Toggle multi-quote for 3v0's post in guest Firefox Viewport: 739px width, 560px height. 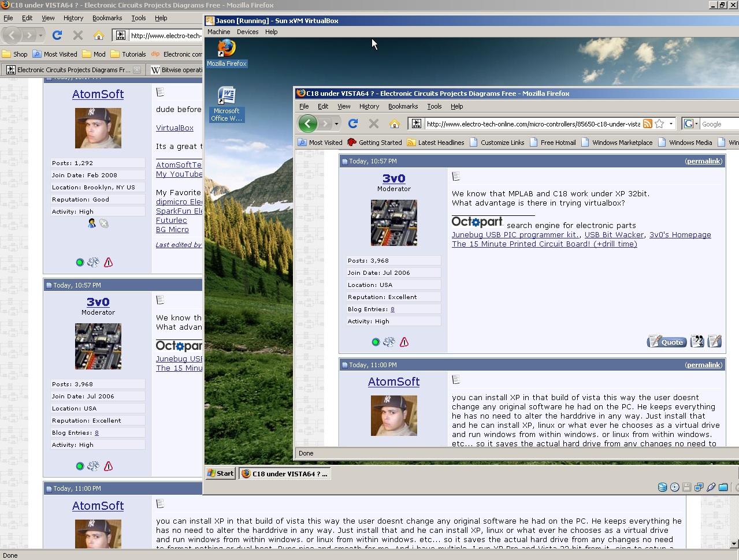(x=697, y=341)
